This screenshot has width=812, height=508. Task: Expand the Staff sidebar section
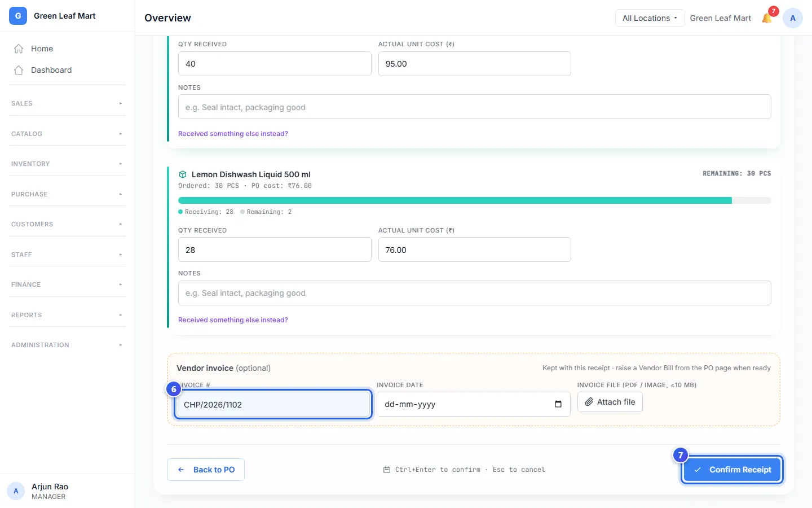[x=67, y=255]
